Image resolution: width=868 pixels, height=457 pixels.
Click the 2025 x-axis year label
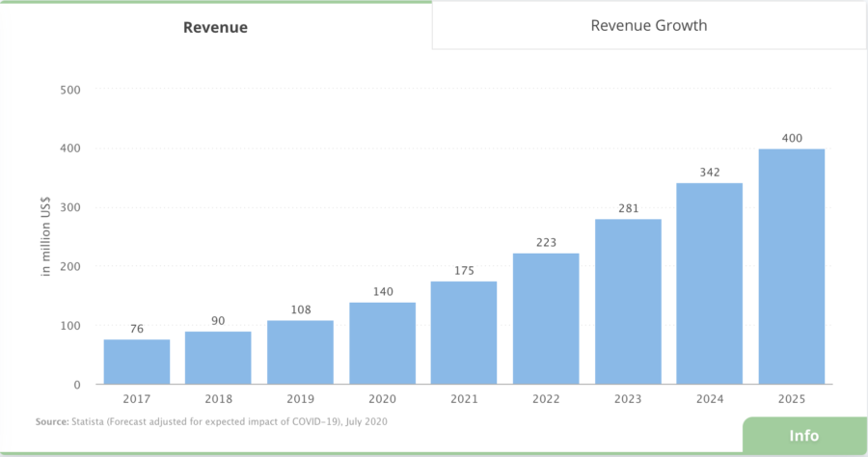pyautogui.click(x=792, y=399)
